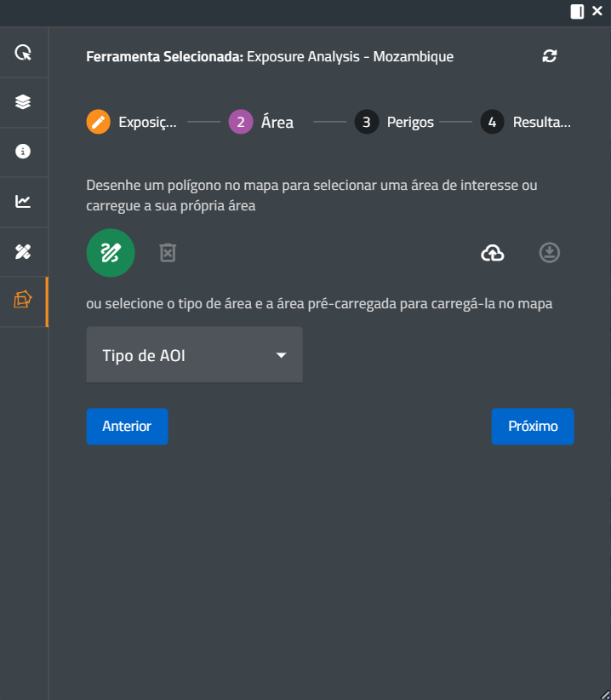Select the crossed ruler-and-pencil sidebar icon
Screen dimensions: 611x700
[23, 251]
